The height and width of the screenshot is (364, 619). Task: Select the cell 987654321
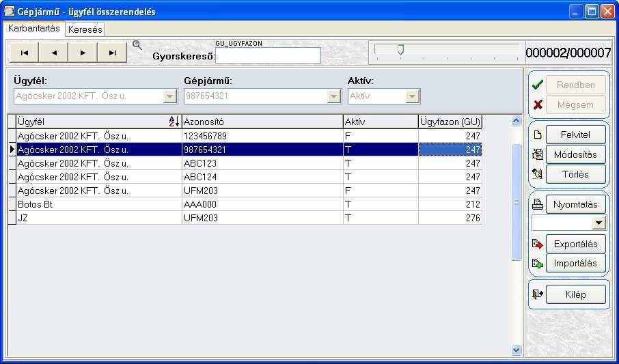coord(262,150)
